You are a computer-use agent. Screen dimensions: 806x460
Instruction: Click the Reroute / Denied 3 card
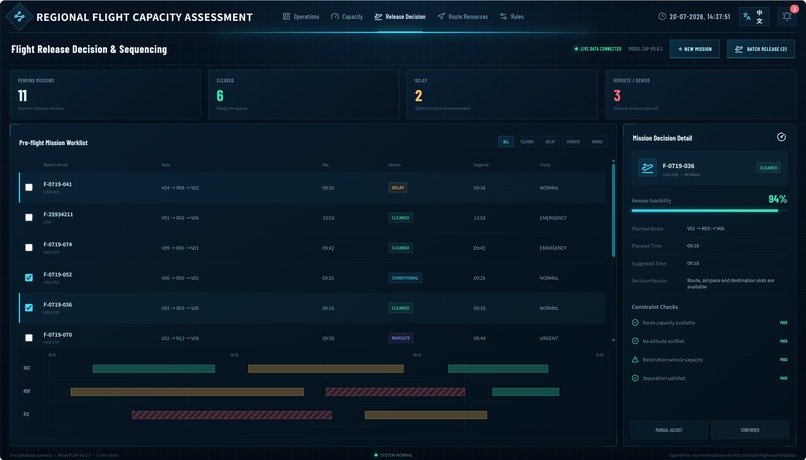coord(701,95)
